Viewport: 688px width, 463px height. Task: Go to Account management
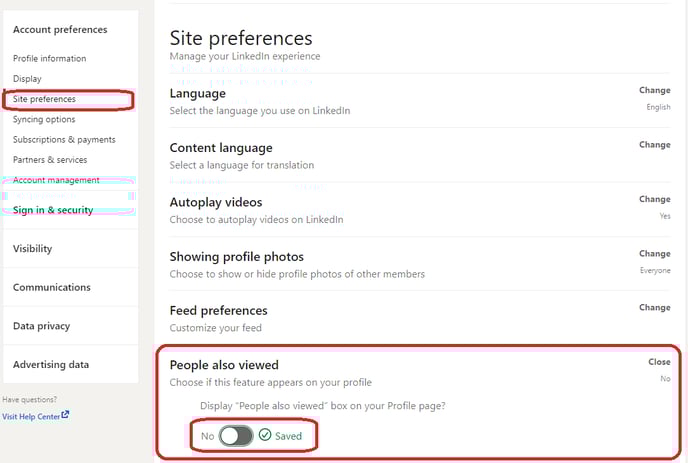56,180
